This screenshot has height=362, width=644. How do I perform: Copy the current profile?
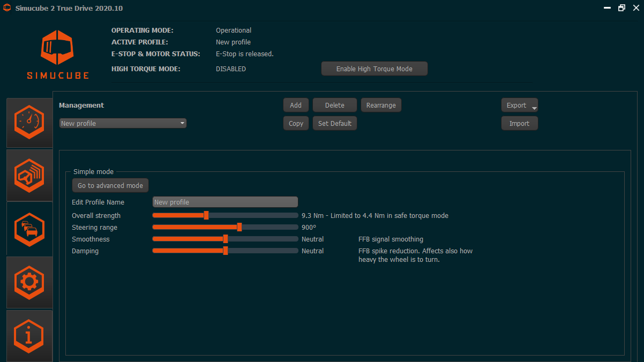click(296, 123)
